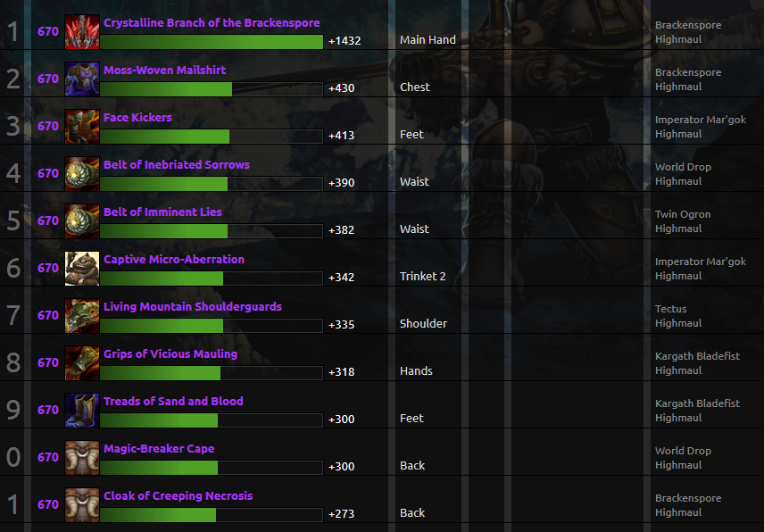Viewport: 764px width, 532px height.
Task: Open the Belt of Imminent Lies link
Action: coord(162,212)
